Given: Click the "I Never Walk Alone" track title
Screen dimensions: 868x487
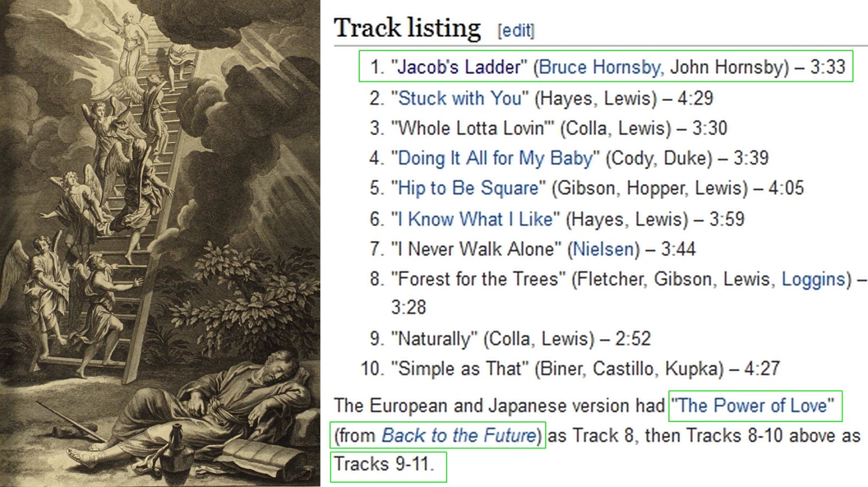Looking at the screenshot, I should [x=476, y=249].
